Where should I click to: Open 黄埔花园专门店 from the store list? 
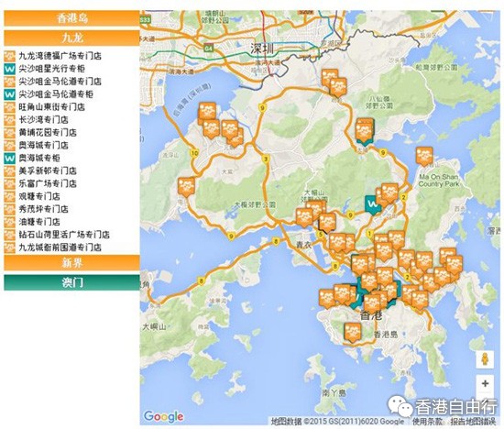pos(48,132)
